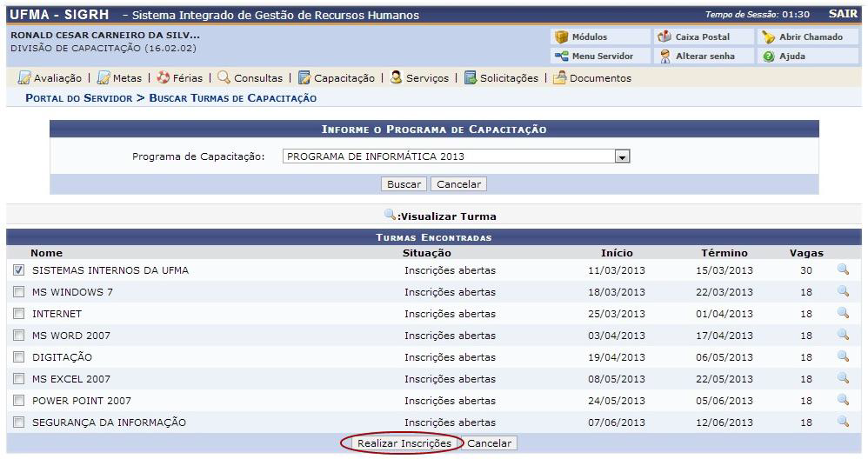Open magnifier icon in the INTERNET row

tap(842, 313)
